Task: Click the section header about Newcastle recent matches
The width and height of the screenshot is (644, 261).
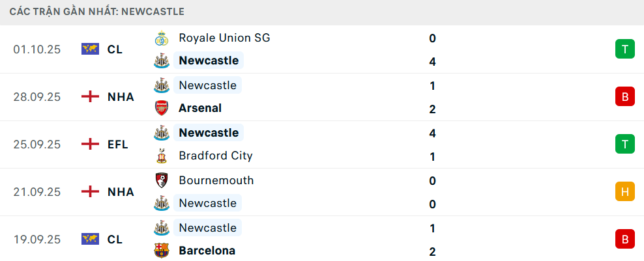Action: pos(96,11)
